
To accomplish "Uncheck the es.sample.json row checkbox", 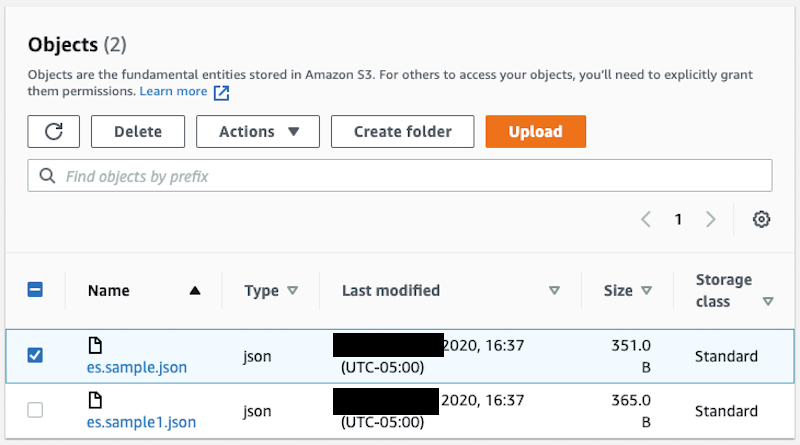I will coord(35,355).
